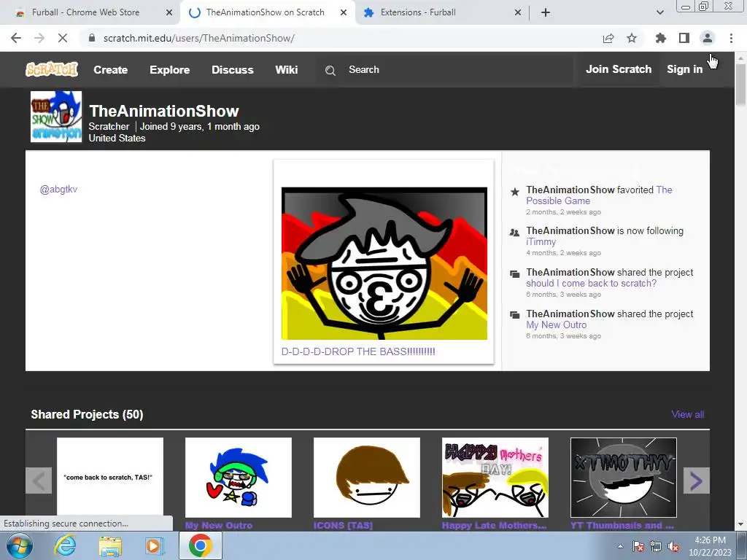Click into the Scratch Search field
The width and height of the screenshot is (747, 560).
tap(446, 70)
